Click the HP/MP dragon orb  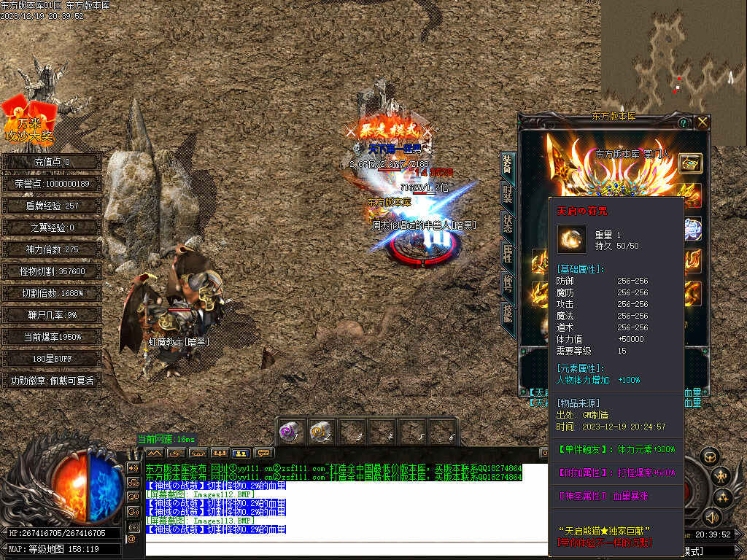pyautogui.click(x=88, y=486)
